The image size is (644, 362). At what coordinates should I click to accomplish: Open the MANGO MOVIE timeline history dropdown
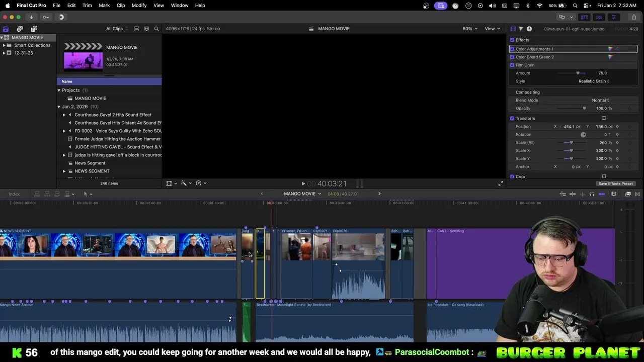pos(302,194)
